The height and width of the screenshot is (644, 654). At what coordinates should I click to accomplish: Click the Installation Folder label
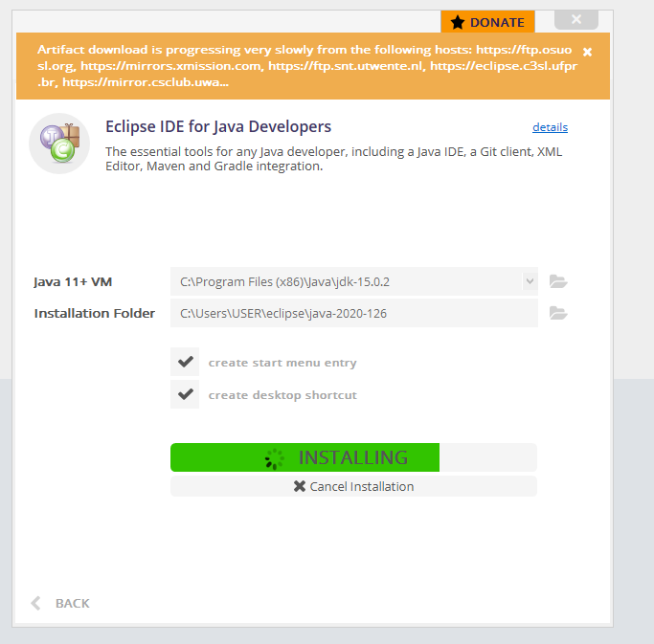point(94,313)
